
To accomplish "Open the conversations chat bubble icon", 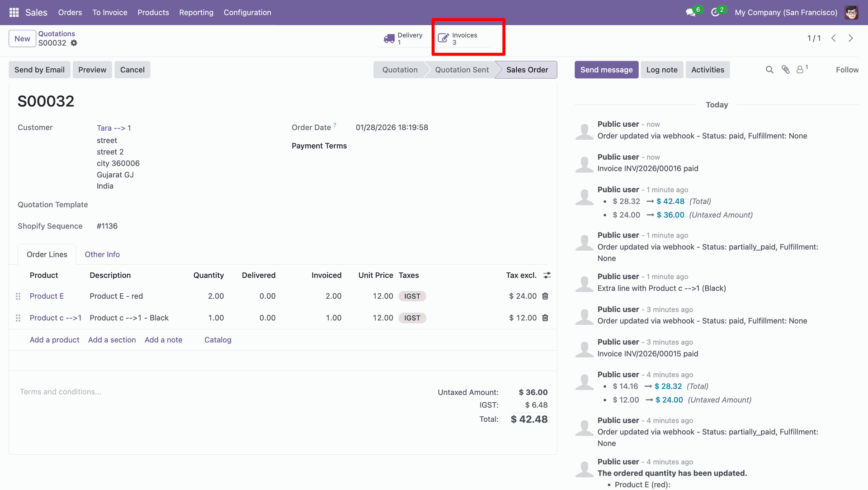I will pyautogui.click(x=691, y=12).
